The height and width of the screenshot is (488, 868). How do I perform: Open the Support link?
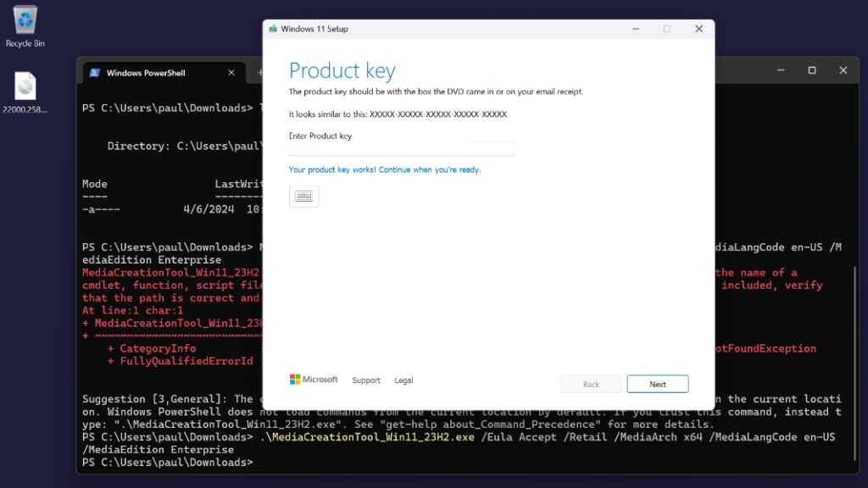pyautogui.click(x=366, y=380)
